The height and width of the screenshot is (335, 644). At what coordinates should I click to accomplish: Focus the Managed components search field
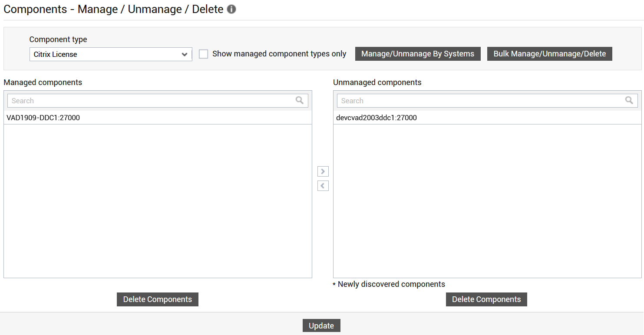pos(158,101)
